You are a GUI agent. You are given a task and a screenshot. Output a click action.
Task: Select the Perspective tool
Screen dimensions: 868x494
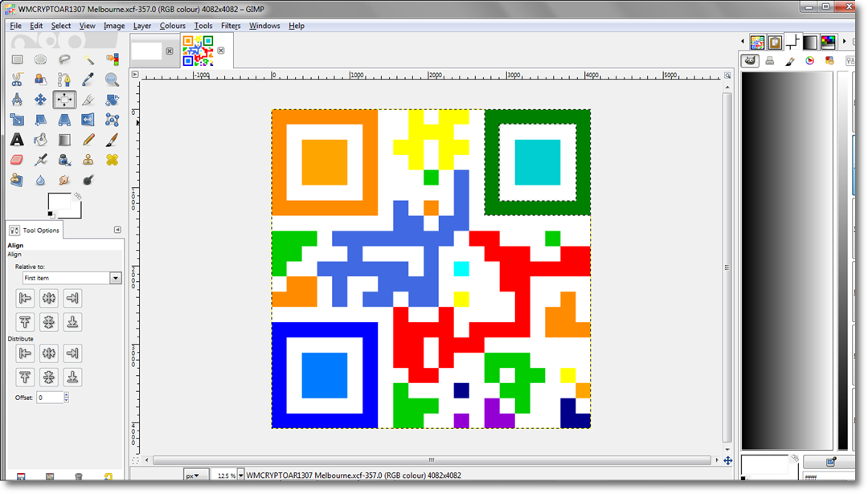pos(64,120)
